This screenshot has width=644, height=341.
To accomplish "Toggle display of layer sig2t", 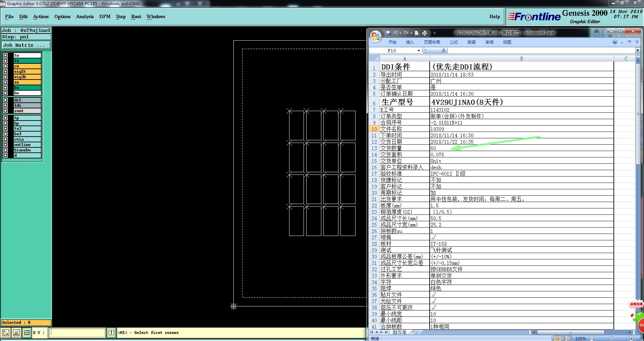I will 5,71.
